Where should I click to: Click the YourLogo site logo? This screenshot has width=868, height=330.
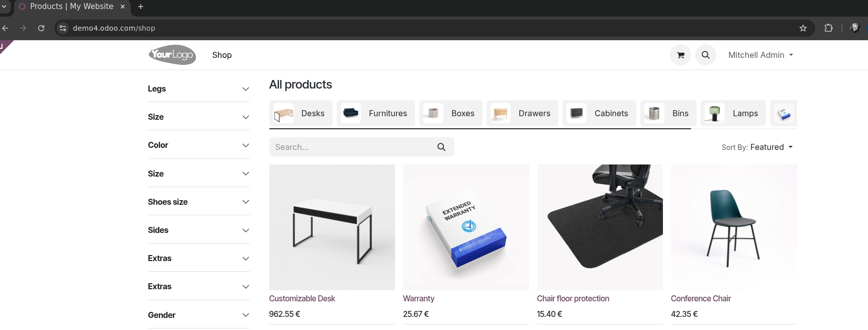(x=172, y=55)
